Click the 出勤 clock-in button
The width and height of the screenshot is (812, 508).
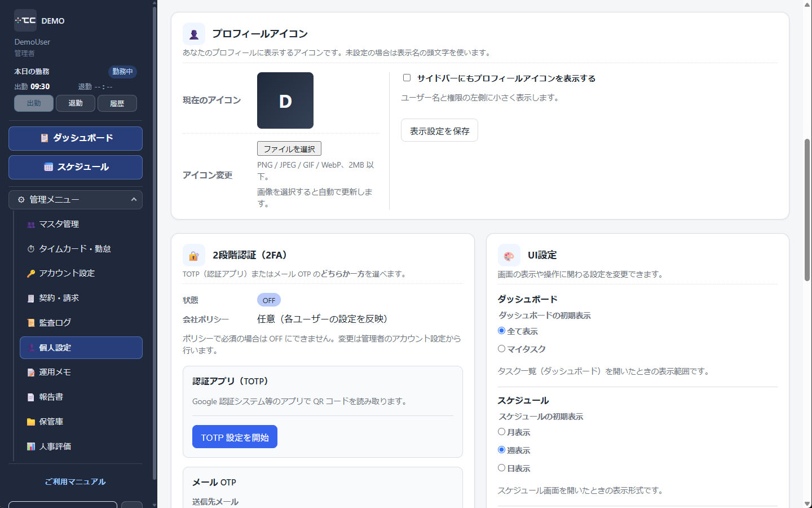[x=34, y=103]
